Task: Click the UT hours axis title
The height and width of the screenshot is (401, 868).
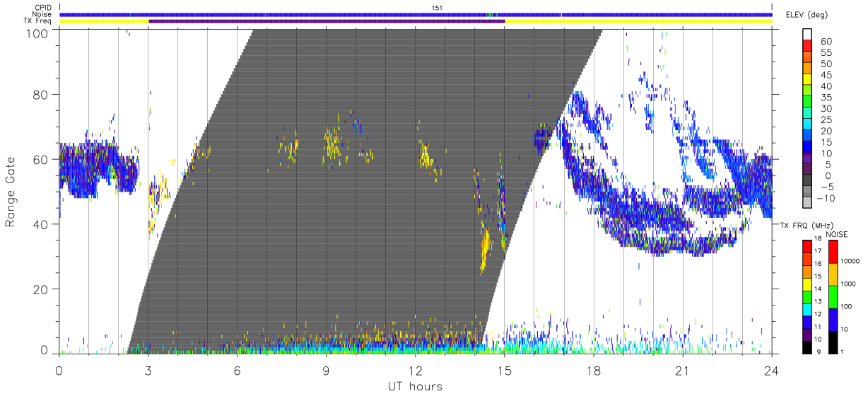Action: pos(414,387)
